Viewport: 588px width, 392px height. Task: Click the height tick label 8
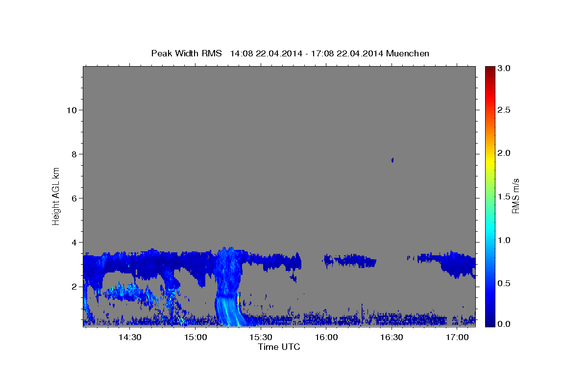click(74, 154)
